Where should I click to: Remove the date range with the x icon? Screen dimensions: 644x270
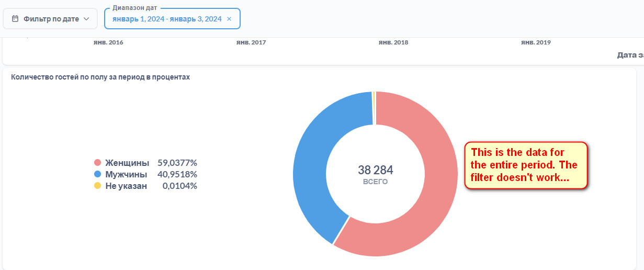(229, 19)
